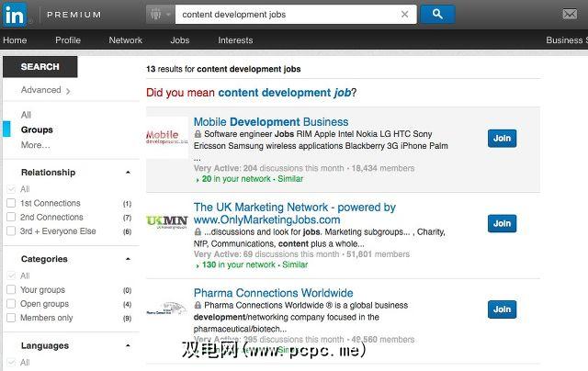The height and width of the screenshot is (371, 588).
Task: Check the 1st Connections filter
Action: [11, 204]
